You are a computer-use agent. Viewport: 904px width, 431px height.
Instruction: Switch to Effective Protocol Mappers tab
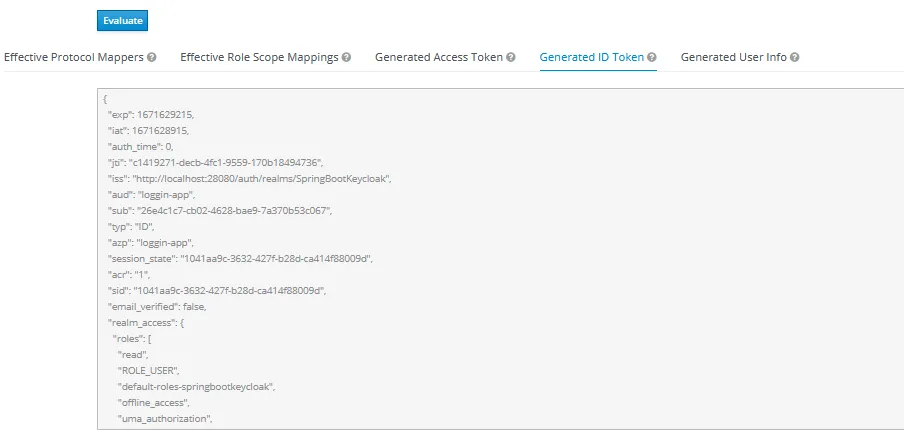[x=74, y=57]
